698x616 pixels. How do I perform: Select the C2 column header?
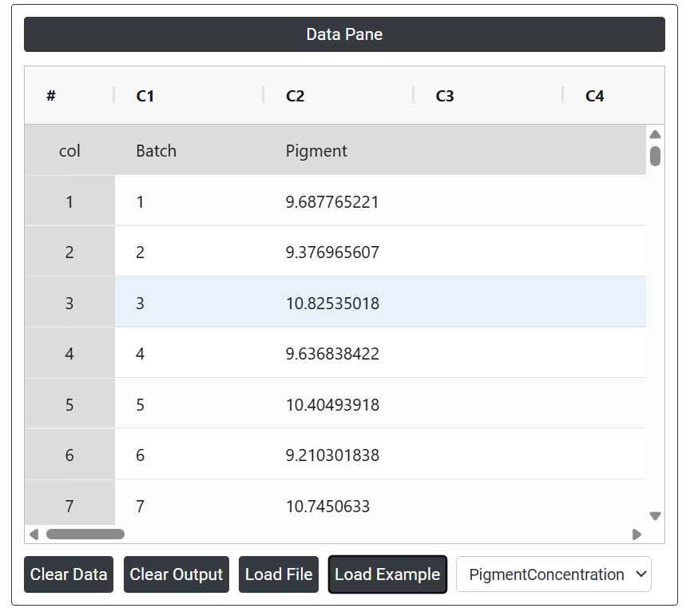point(295,96)
